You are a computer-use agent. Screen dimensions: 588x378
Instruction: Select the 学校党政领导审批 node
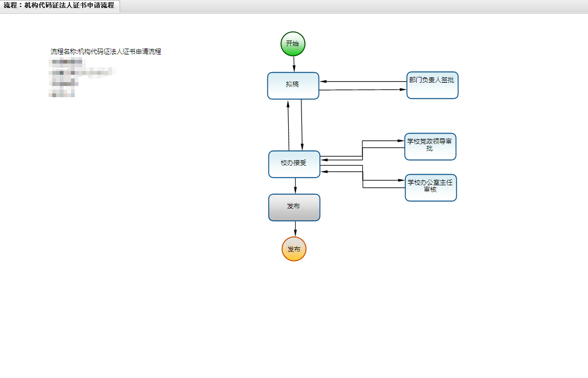tap(430, 146)
